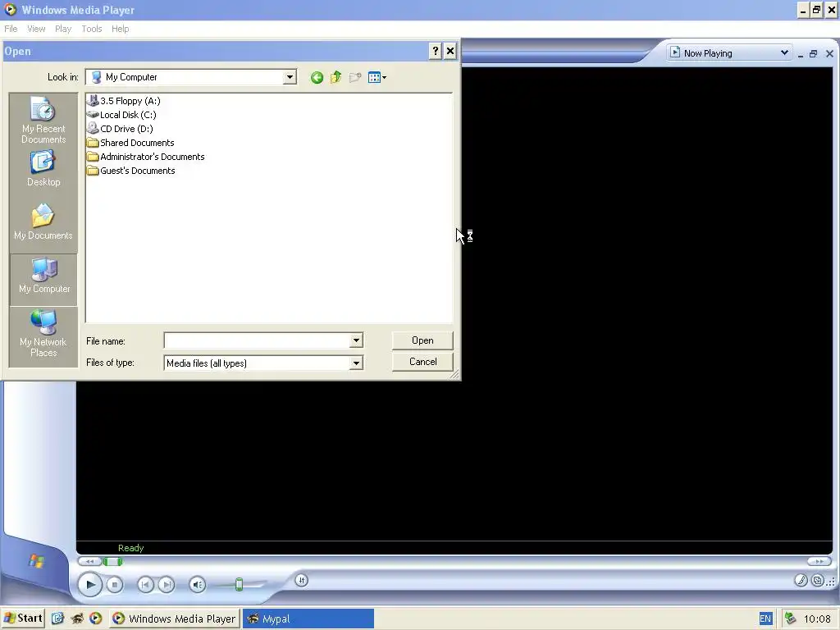
Task: Switch to skin mode icon
Action: pos(818,580)
